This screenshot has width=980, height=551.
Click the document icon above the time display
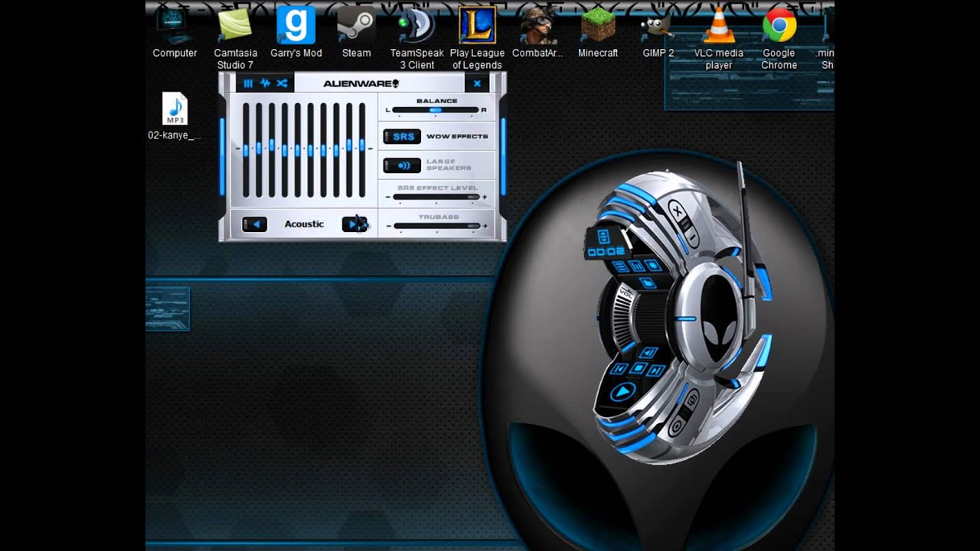(x=603, y=236)
